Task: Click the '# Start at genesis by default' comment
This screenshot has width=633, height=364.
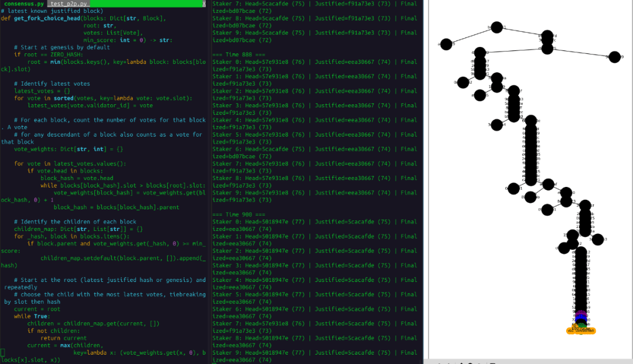Action: tap(62, 47)
